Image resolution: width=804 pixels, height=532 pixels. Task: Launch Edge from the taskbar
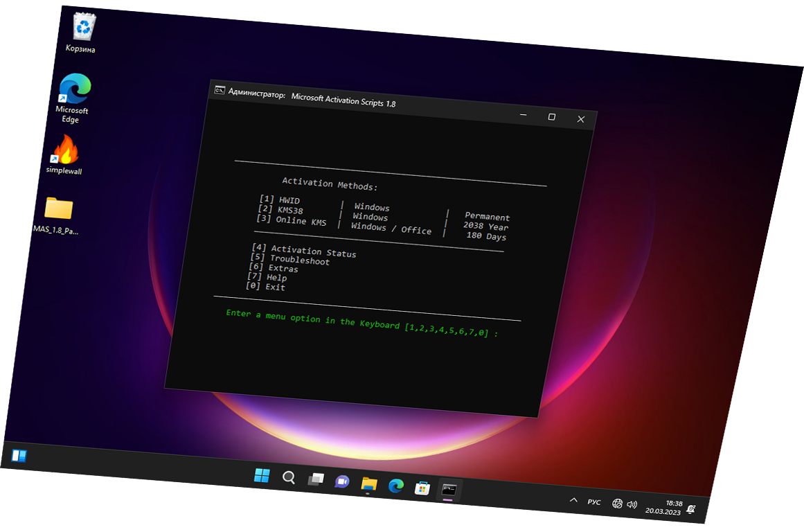click(395, 486)
